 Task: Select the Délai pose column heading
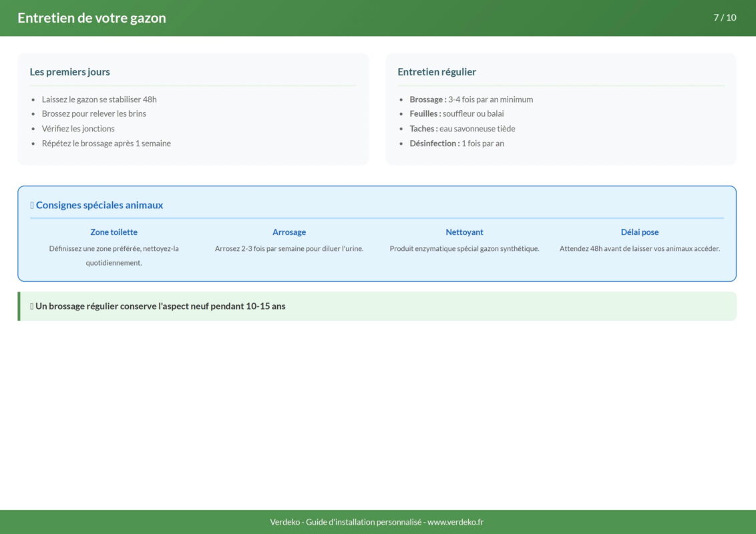(x=639, y=232)
